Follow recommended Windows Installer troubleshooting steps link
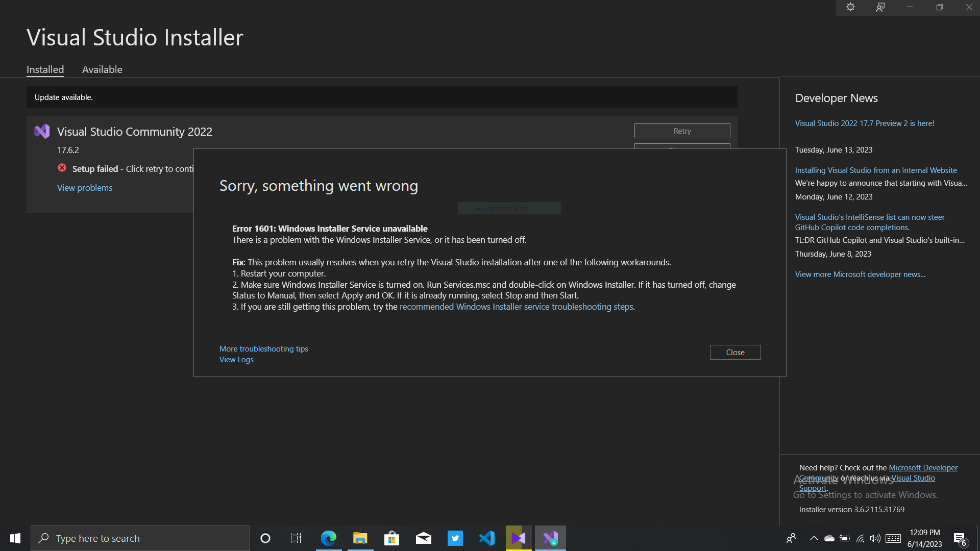The height and width of the screenshot is (551, 980). point(517,307)
